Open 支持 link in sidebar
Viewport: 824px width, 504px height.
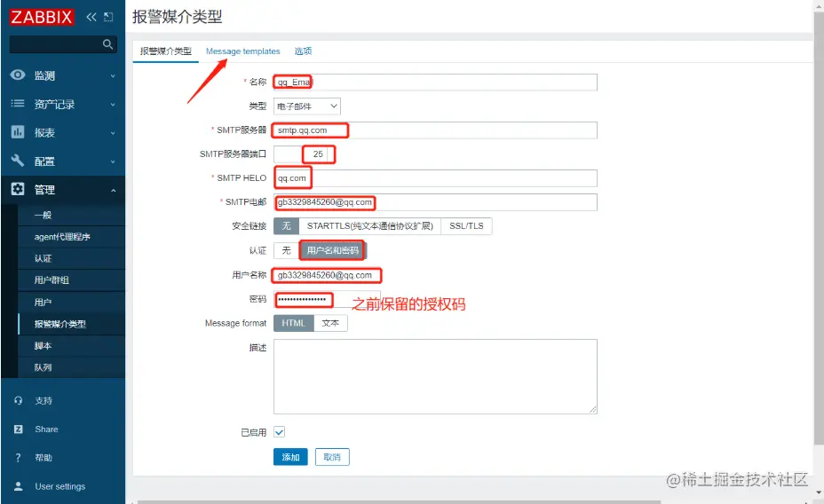(x=44, y=400)
